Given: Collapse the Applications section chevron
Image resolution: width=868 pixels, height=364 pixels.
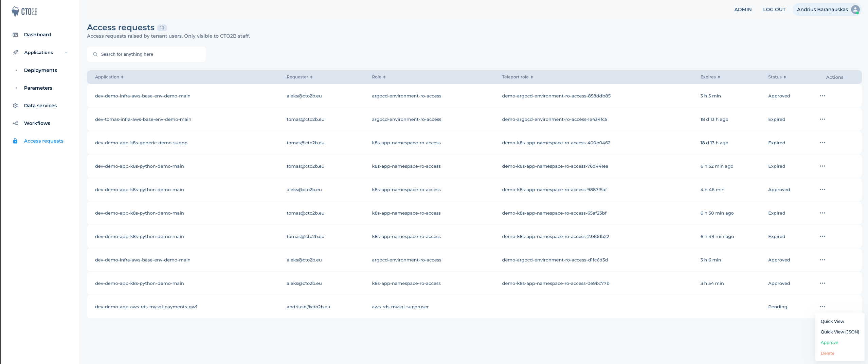Looking at the screenshot, I should (x=66, y=53).
